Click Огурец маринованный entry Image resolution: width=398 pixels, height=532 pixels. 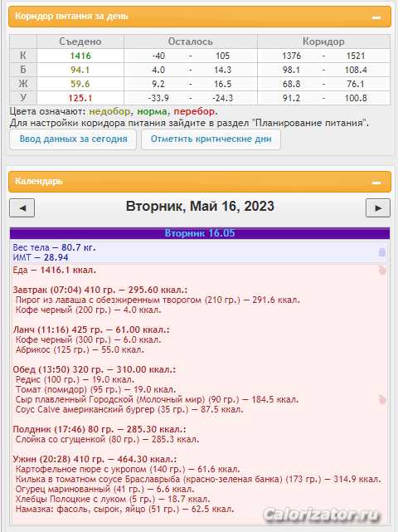104,489
